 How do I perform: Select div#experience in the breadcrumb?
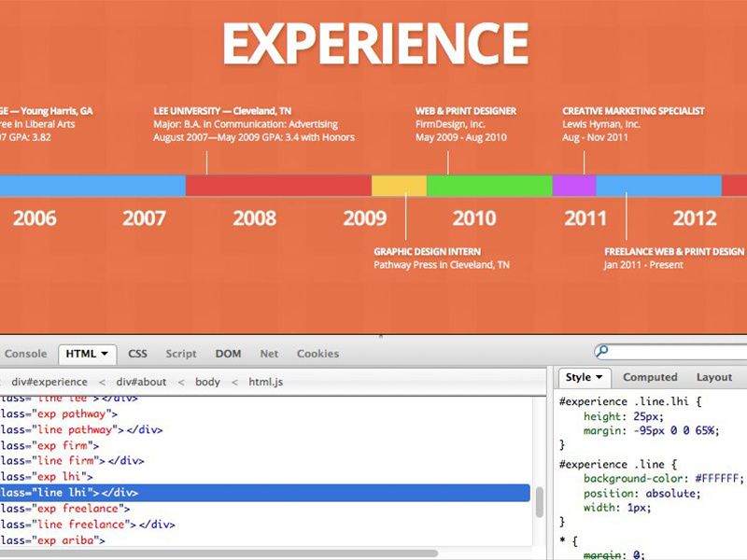coord(49,382)
